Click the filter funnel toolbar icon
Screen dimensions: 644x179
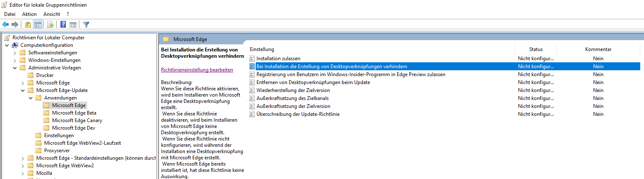[x=86, y=25]
